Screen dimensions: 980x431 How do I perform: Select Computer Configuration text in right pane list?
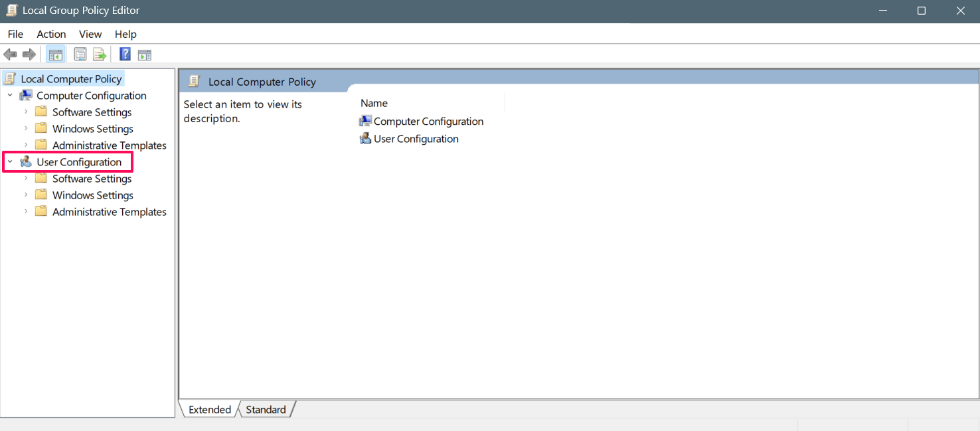click(x=428, y=122)
